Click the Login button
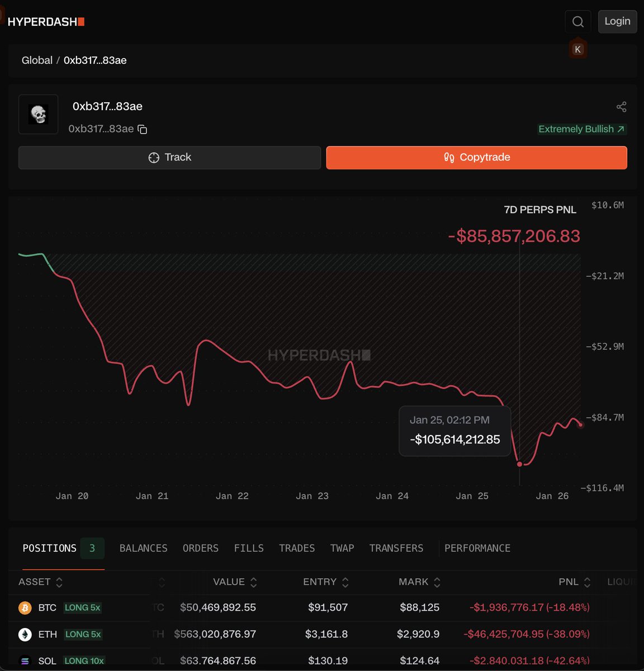 click(x=617, y=21)
